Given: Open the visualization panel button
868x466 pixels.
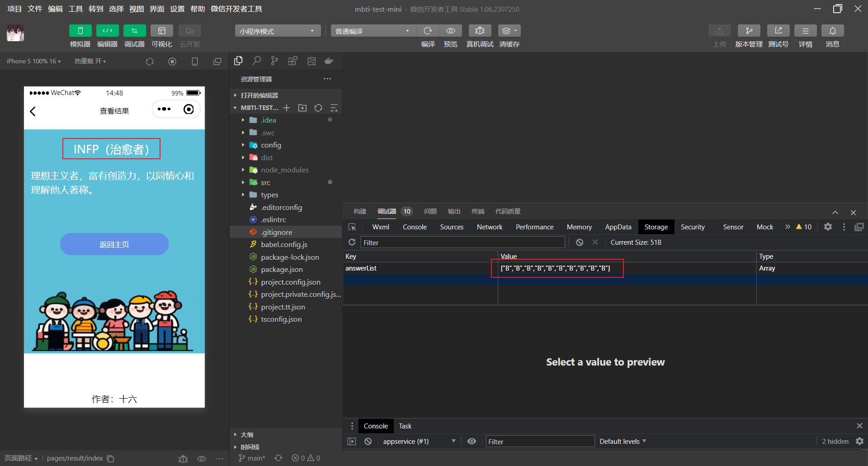Looking at the screenshot, I should point(161,31).
